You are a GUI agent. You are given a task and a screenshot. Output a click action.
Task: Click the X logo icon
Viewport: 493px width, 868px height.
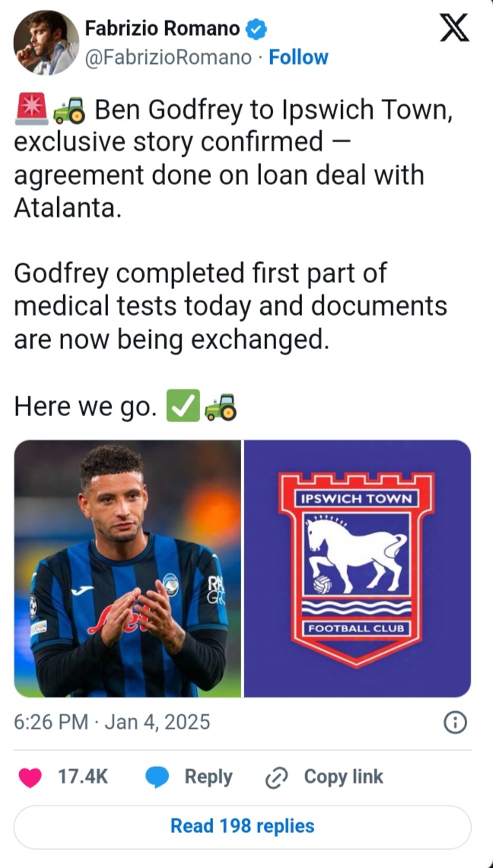(x=455, y=30)
